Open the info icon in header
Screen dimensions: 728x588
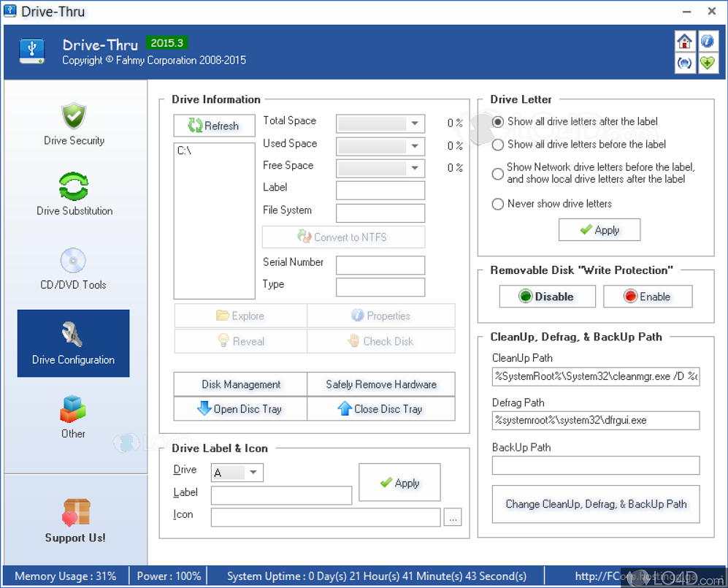[707, 42]
